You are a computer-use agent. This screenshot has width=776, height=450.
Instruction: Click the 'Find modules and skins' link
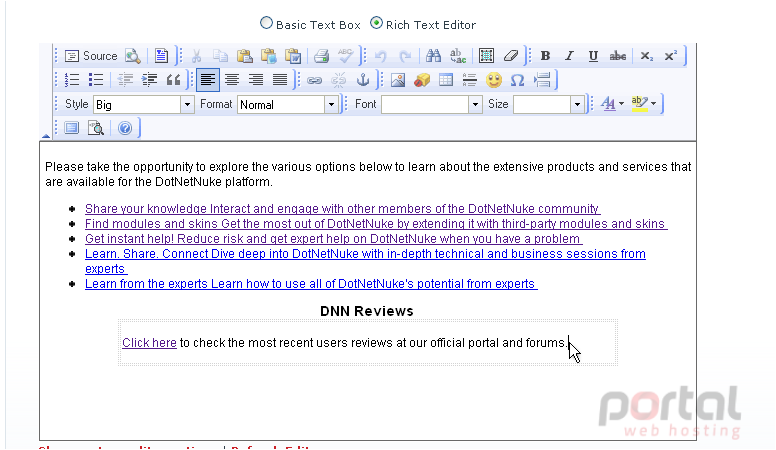pyautogui.click(x=376, y=224)
